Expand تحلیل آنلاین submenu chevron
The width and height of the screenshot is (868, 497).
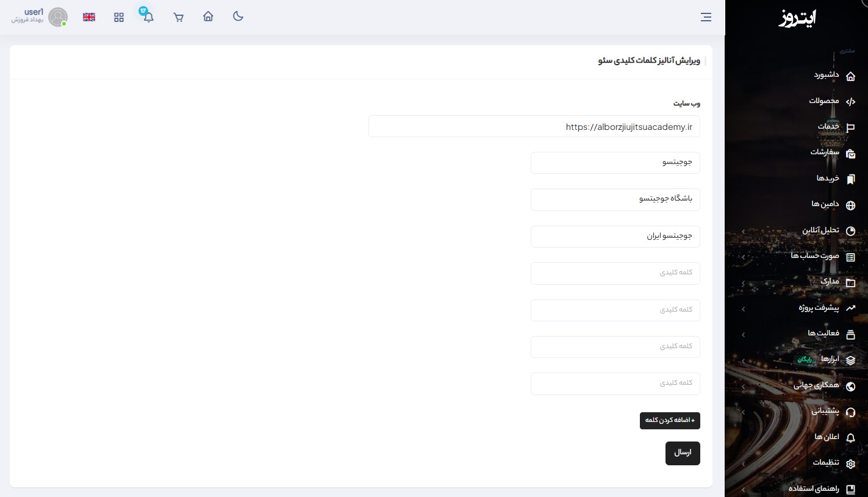pyautogui.click(x=743, y=231)
